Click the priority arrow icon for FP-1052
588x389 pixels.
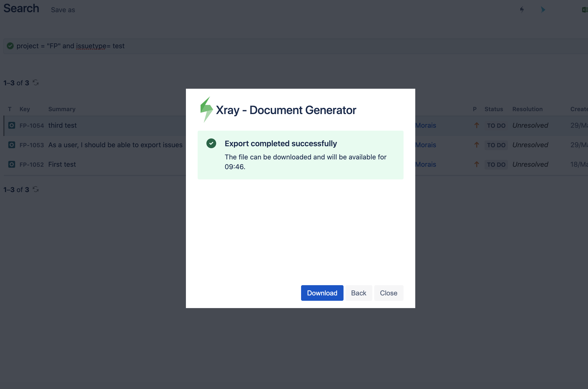pyautogui.click(x=476, y=164)
